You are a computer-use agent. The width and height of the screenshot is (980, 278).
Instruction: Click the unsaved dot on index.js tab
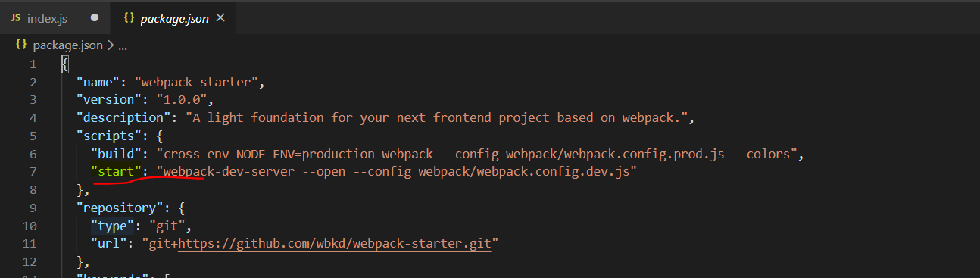94,17
